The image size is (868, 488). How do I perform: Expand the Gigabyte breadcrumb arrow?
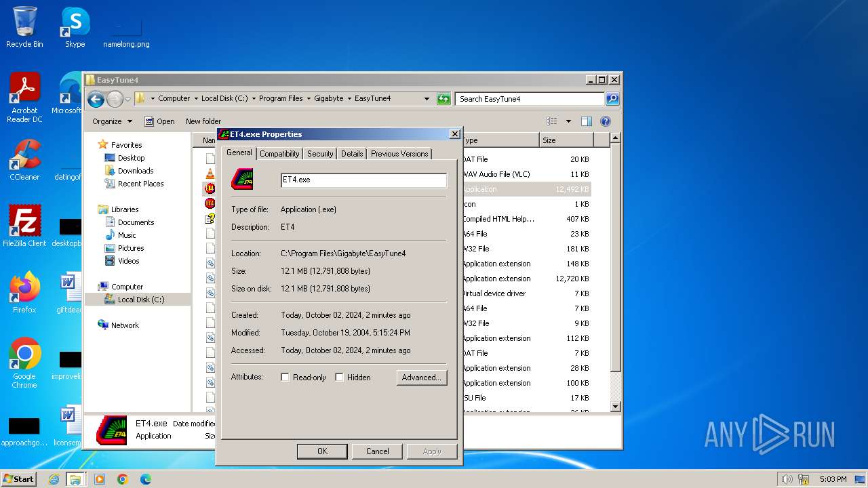tap(349, 99)
